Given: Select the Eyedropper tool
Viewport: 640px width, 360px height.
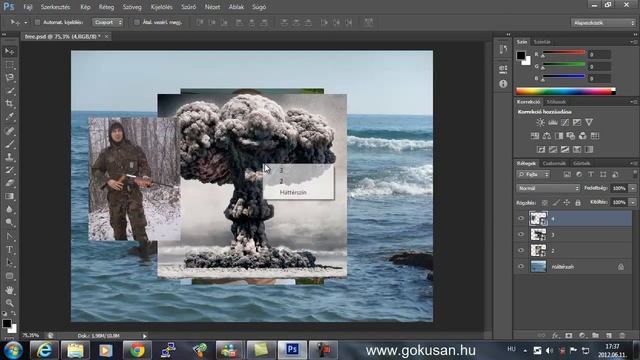Looking at the screenshot, I should tap(9, 117).
